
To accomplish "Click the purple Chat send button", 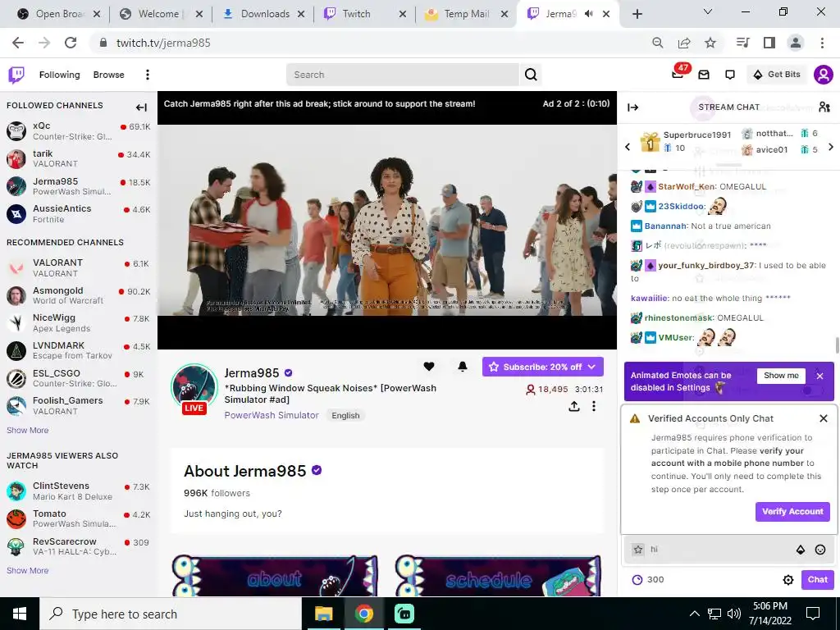I will point(818,580).
